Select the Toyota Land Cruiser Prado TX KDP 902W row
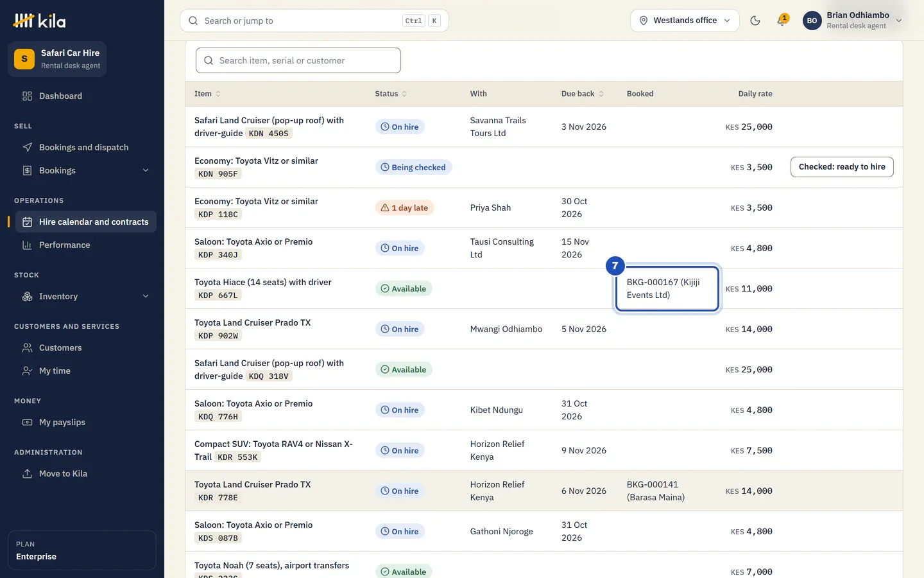Image resolution: width=924 pixels, height=578 pixels. (544, 329)
